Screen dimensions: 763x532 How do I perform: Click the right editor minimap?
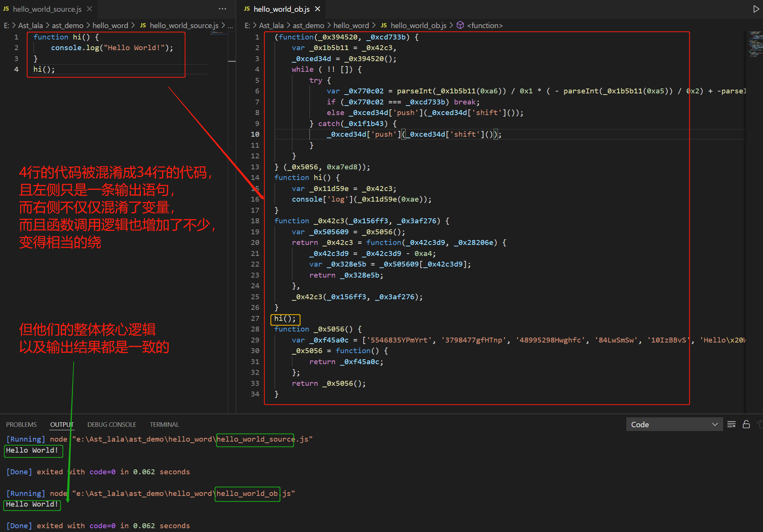coord(755,44)
